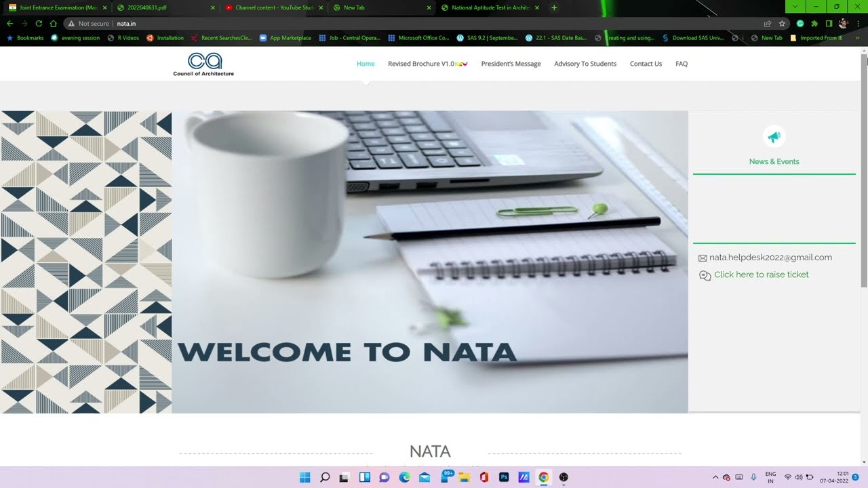Open a new tab with plus icon

pos(554,7)
